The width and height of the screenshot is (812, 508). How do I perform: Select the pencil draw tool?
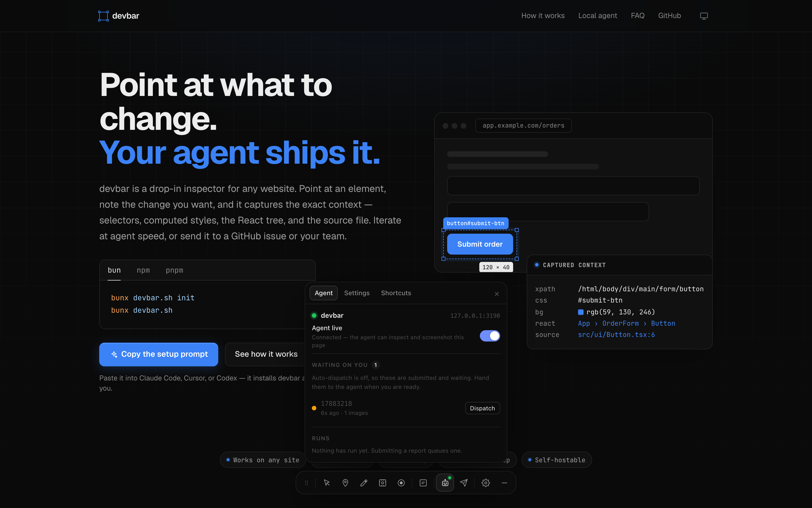[x=364, y=483]
